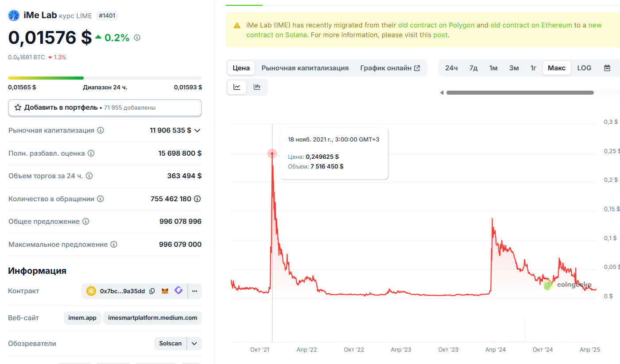Open the post link in notice
The width and height of the screenshot is (620, 364).
click(x=440, y=35)
